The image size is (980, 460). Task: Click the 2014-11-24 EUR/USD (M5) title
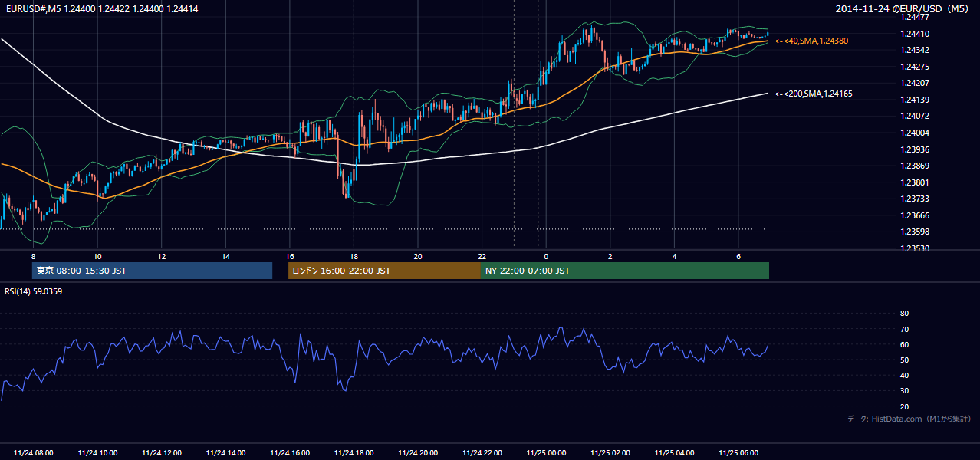[903, 9]
